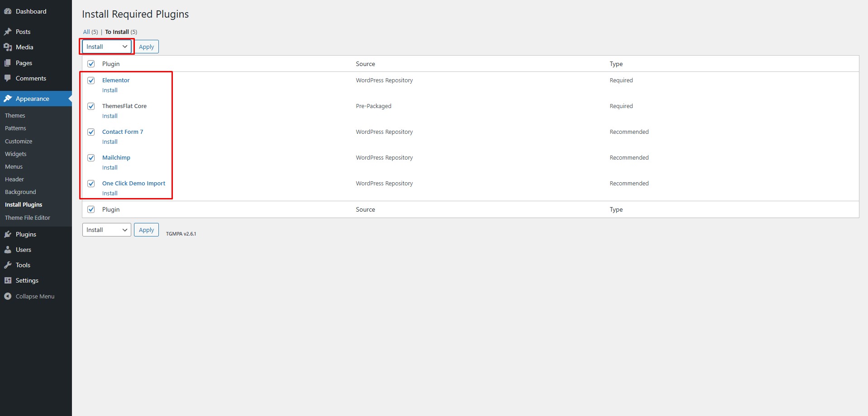Viewport: 868px width, 416px height.
Task: Open the One Click Demo Import link
Action: point(134,183)
